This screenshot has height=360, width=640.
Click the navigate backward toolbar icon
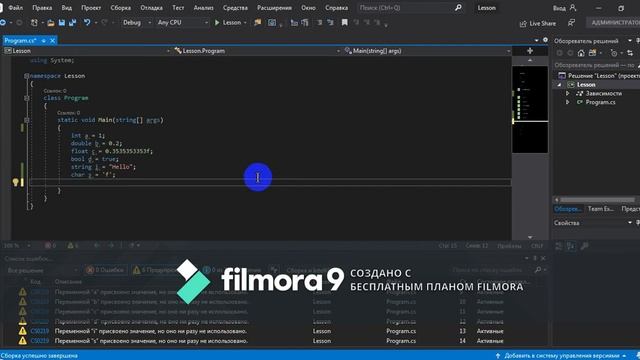click(3, 22)
